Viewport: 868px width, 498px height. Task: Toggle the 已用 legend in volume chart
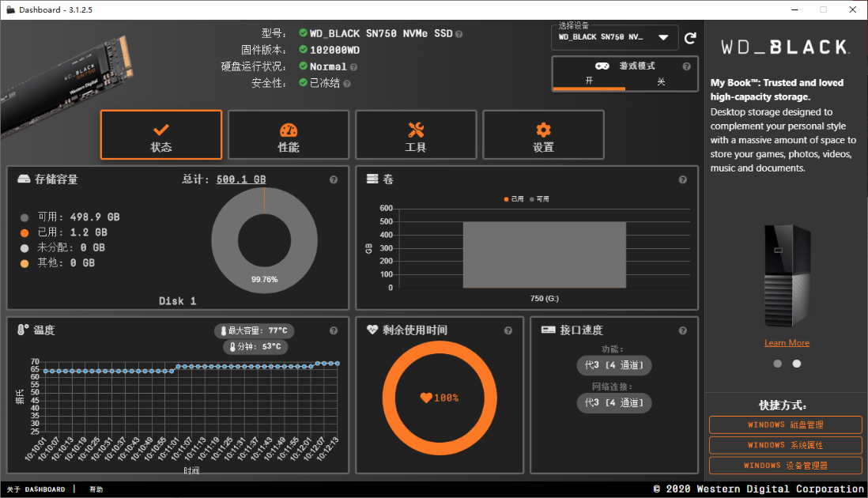514,198
